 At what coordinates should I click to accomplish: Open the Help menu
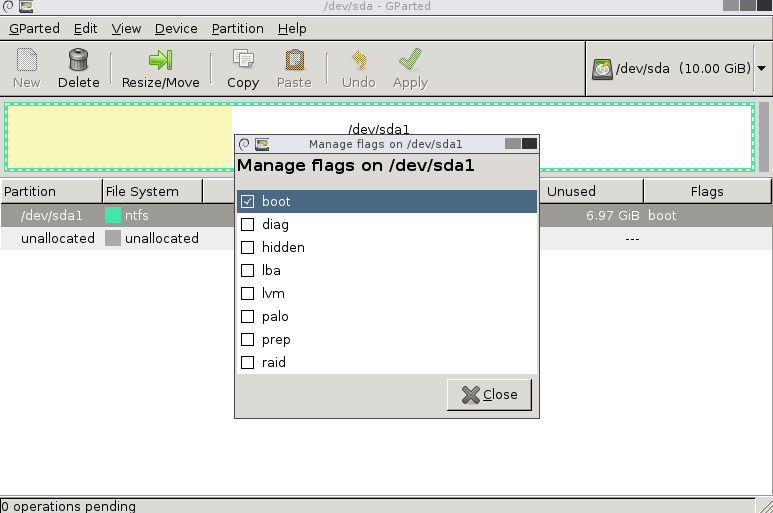click(x=292, y=29)
